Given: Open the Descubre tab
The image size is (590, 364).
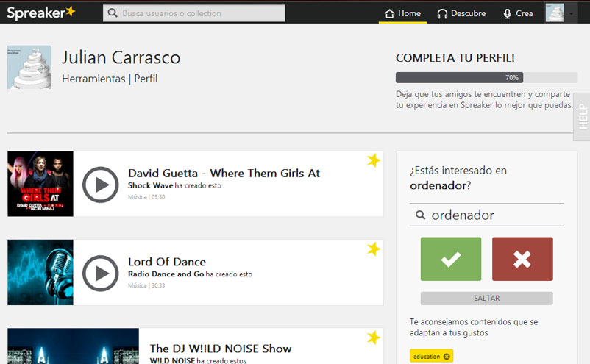Looking at the screenshot, I should 461,13.
